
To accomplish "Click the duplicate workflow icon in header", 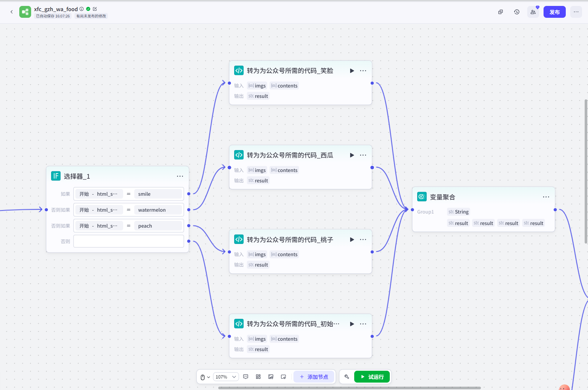I will click(x=501, y=12).
